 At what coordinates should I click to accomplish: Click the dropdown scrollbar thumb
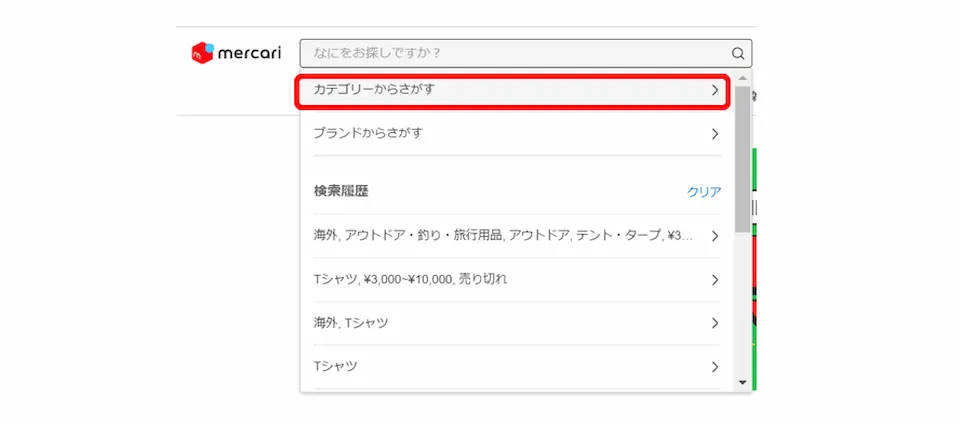tap(743, 159)
